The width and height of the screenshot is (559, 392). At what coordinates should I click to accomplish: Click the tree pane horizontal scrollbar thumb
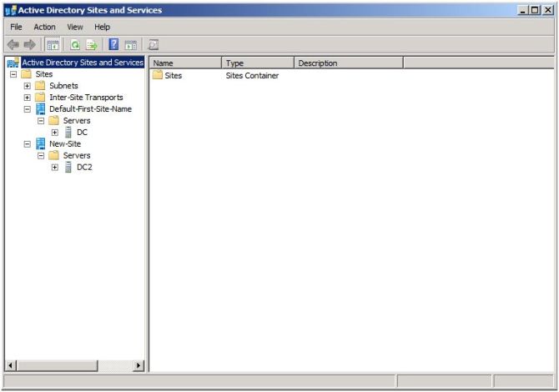[57, 365]
